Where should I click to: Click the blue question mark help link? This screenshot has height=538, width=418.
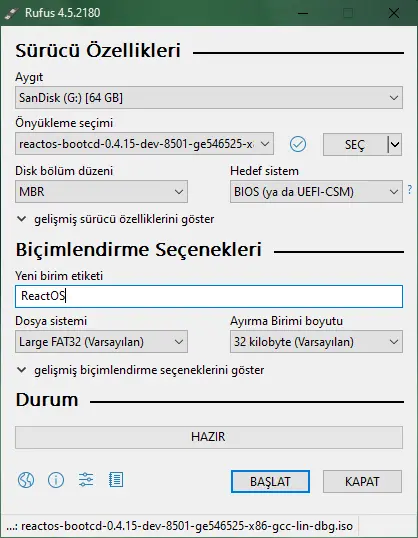tap(410, 189)
